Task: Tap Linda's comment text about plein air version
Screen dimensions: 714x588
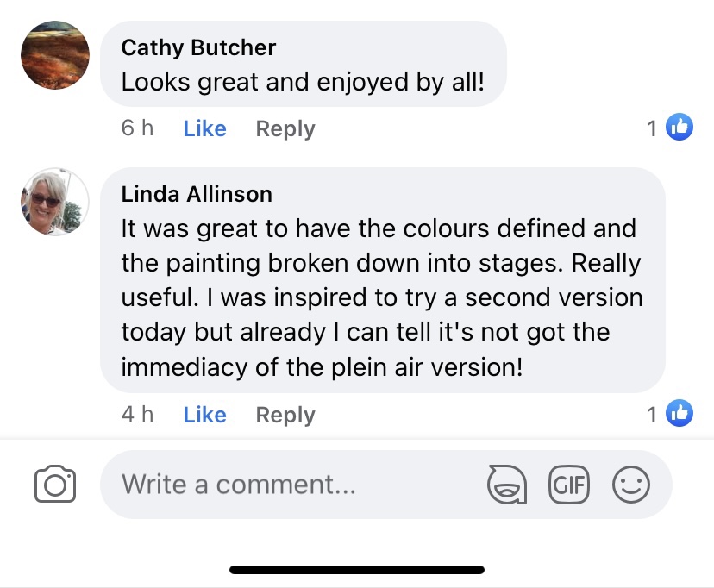Action: click(379, 297)
